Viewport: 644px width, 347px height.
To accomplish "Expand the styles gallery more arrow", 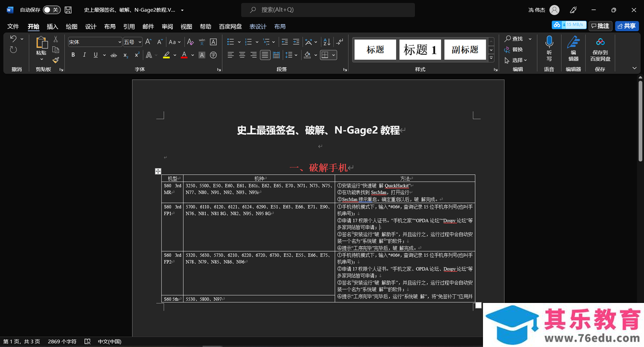I will click(x=491, y=58).
